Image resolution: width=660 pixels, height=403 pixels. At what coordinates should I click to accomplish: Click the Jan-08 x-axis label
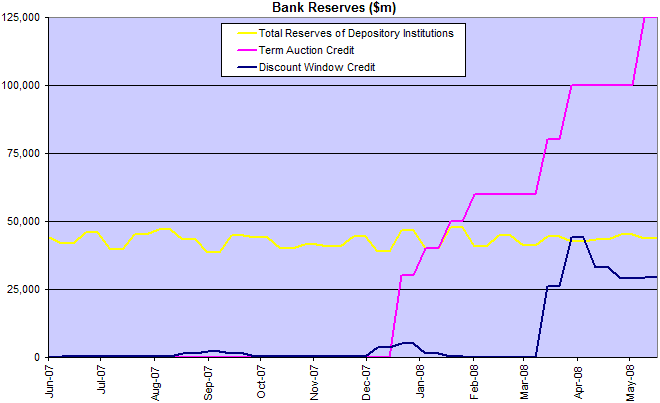[x=420, y=382]
